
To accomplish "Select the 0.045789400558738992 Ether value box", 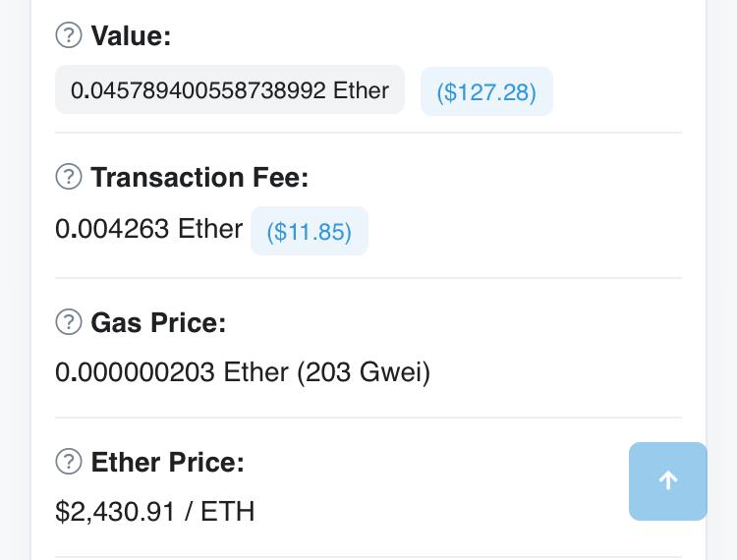I will 229,90.
